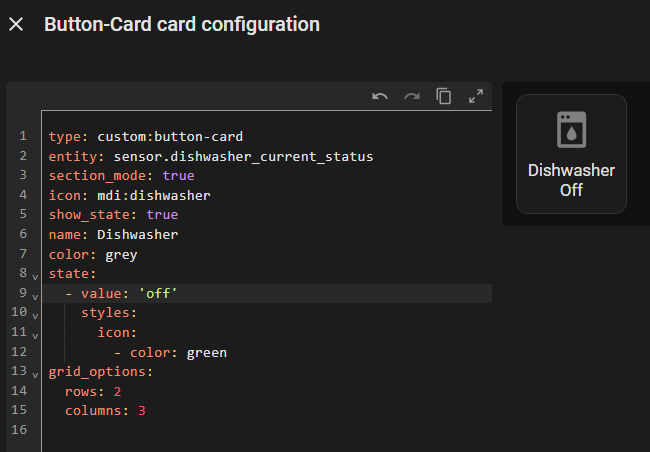Close the Button-Card configuration dialog
Image resolution: width=650 pixels, height=452 pixels.
click(16, 24)
